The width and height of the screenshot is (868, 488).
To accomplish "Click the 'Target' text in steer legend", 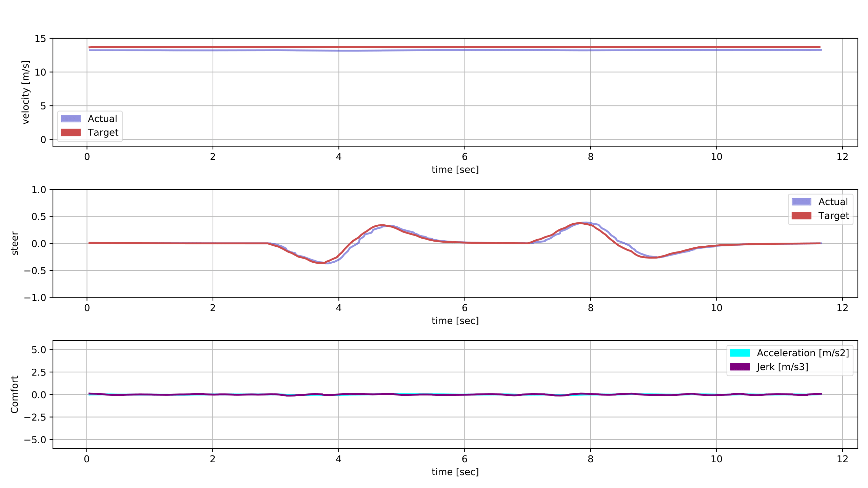I will coord(833,216).
